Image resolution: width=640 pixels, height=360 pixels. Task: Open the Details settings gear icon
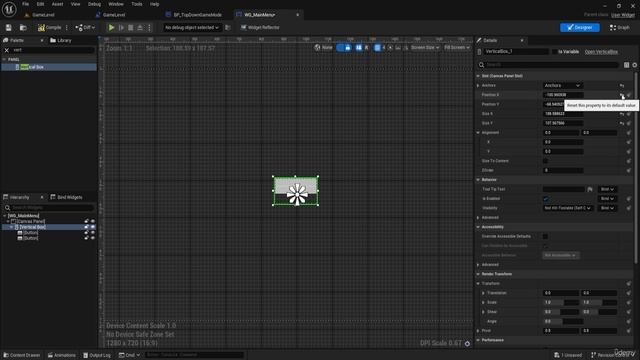[x=635, y=65]
